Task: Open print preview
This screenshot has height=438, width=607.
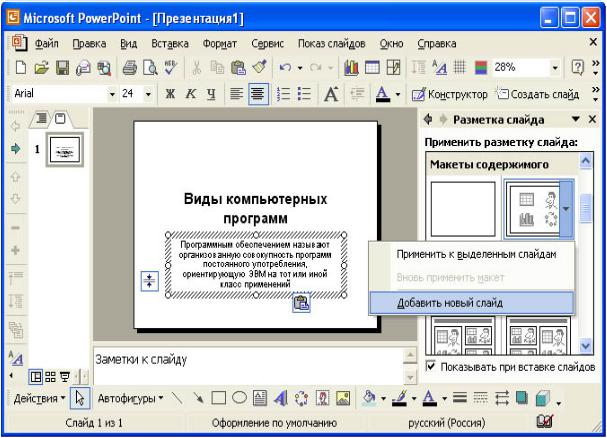Action: click(x=150, y=68)
